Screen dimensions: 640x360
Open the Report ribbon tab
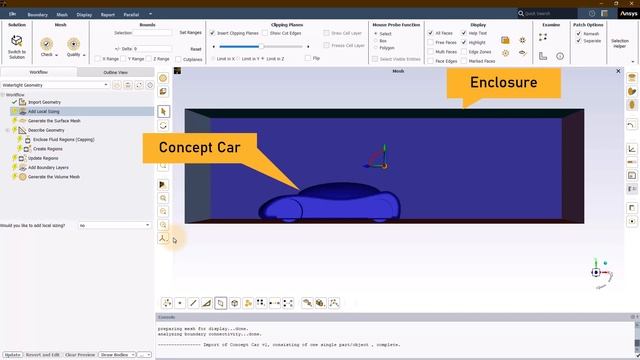pyautogui.click(x=108, y=15)
